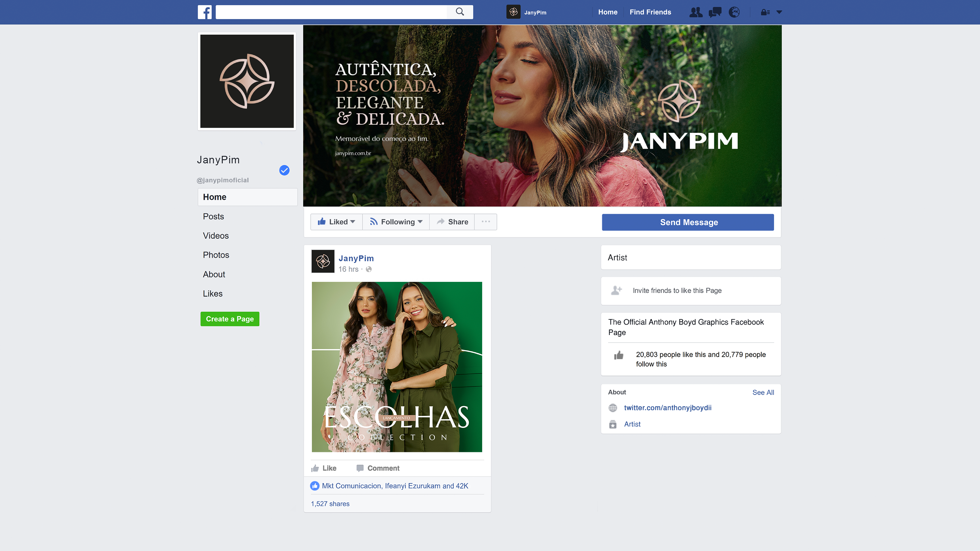Open the Videos section in sidebar
Screen dimensions: 980x551
216,236
